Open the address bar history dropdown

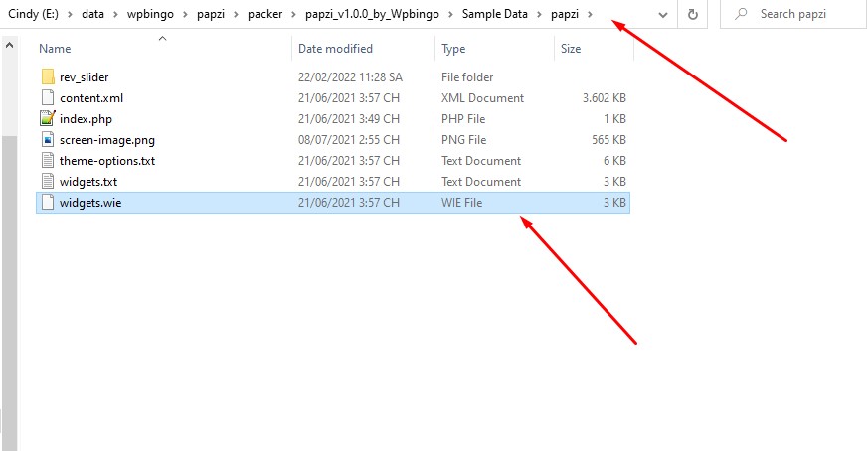coord(662,15)
